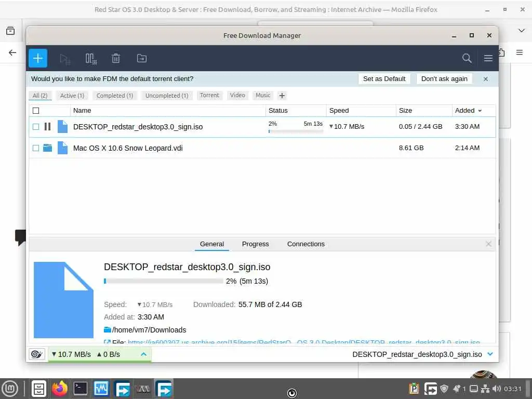Open Linux Mint start menu
Viewport: 532px width, 399px height.
pos(10,389)
